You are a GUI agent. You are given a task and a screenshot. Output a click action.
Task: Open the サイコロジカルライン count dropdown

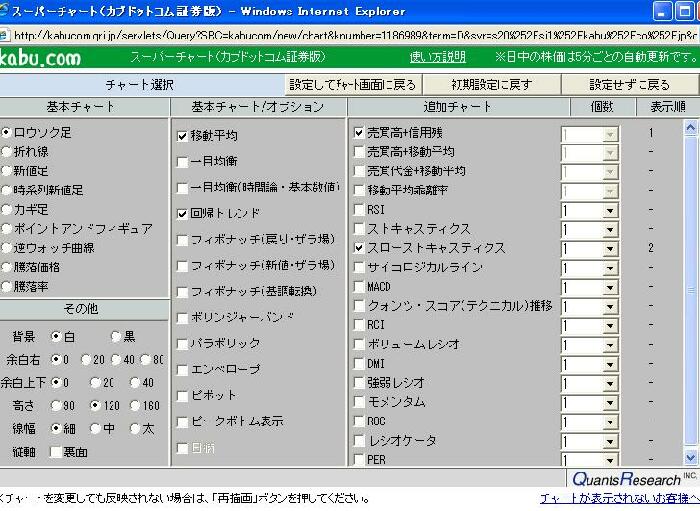click(x=610, y=268)
